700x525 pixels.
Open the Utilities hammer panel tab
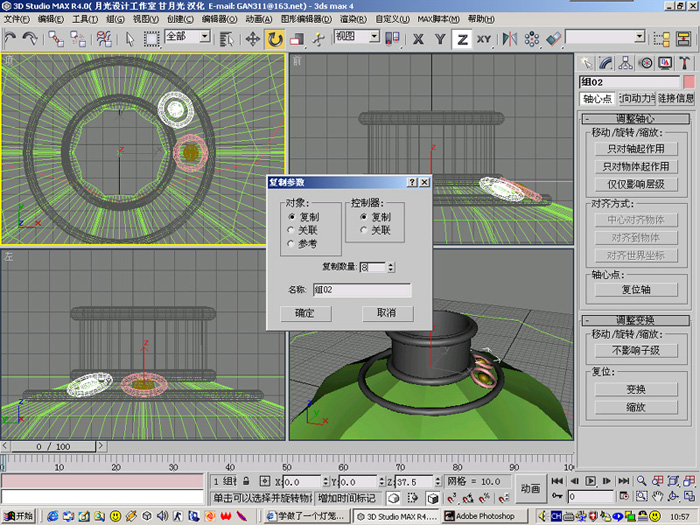coord(685,63)
